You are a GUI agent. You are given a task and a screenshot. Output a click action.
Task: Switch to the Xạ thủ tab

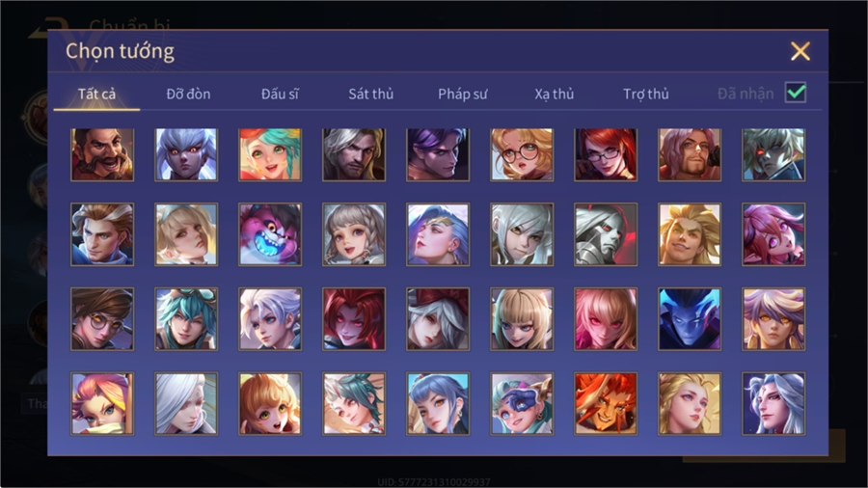[555, 95]
